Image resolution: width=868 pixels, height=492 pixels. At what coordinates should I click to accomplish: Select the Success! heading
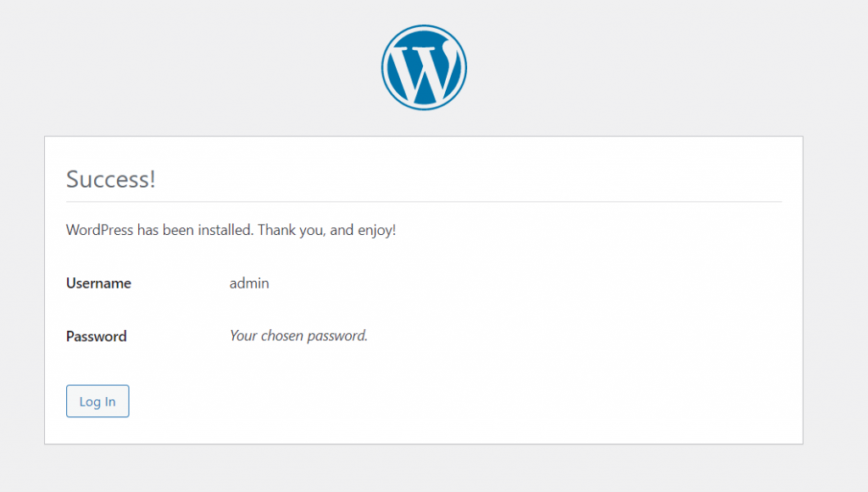point(111,179)
